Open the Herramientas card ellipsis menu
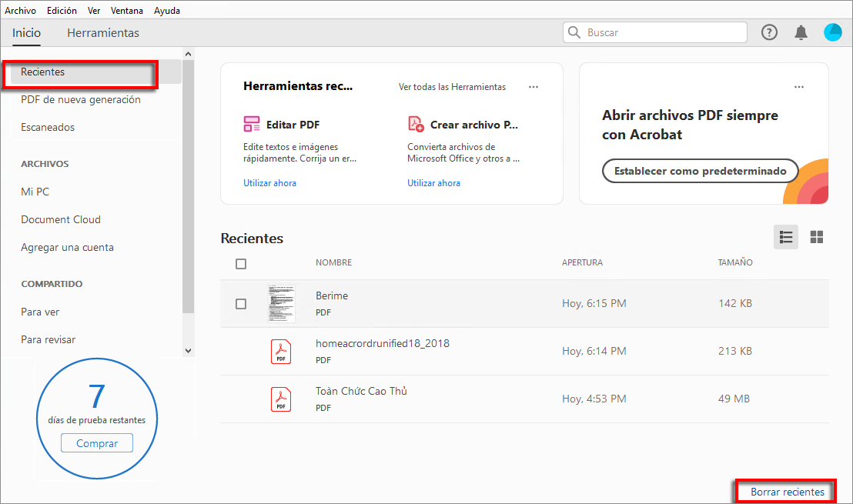This screenshot has height=504, width=853. tap(534, 87)
